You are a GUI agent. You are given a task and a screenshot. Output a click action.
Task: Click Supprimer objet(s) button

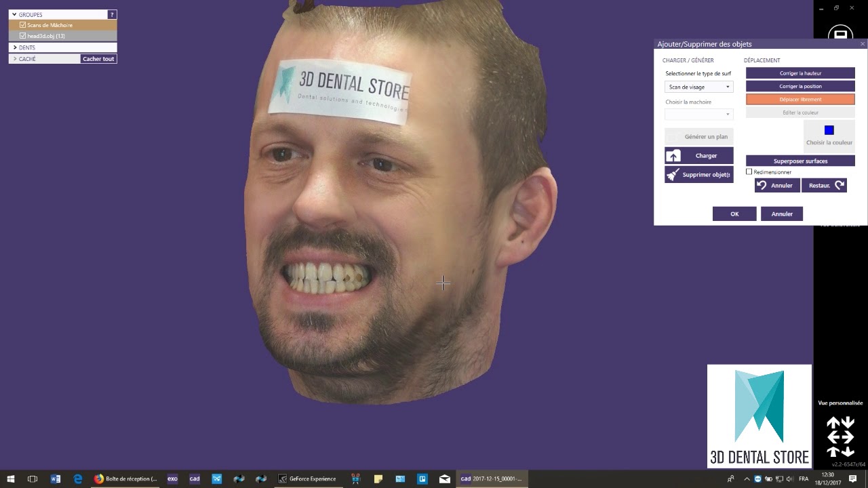tap(699, 175)
